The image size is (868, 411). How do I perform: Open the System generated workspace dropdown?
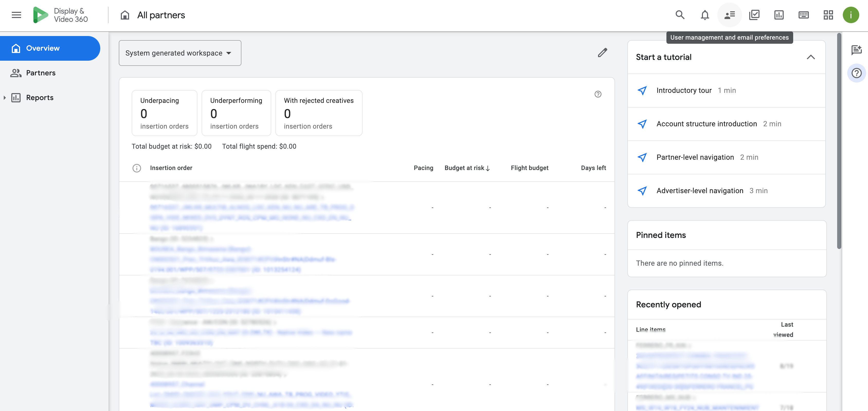coord(180,53)
